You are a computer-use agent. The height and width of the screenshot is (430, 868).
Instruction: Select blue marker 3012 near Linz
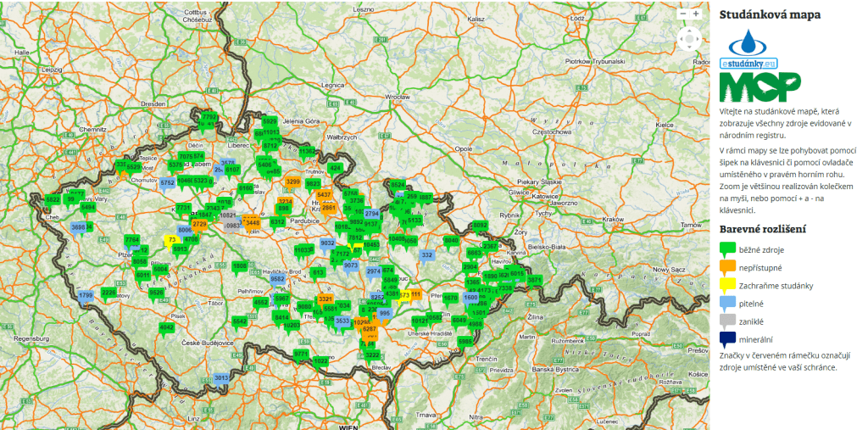point(221,378)
